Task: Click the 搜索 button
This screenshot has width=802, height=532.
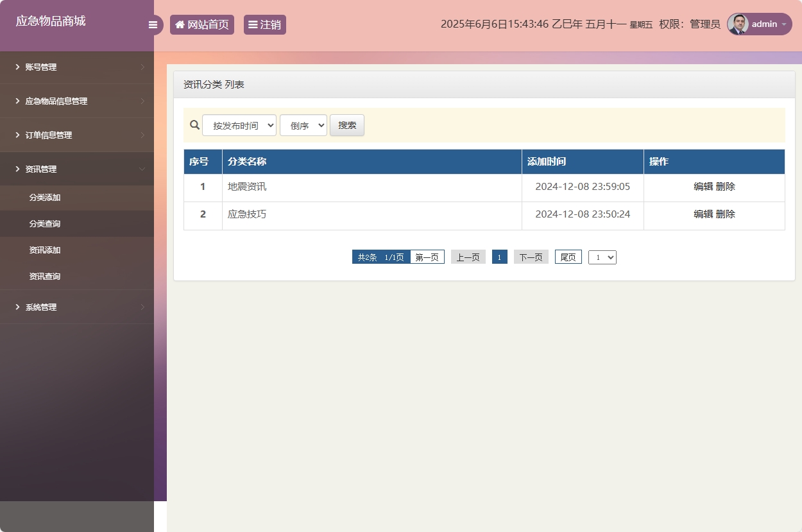Action: [x=347, y=125]
